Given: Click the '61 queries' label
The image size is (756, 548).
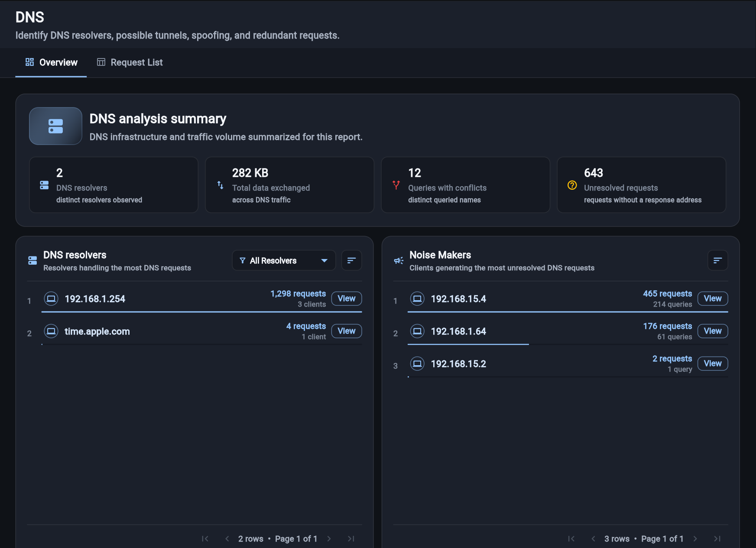Looking at the screenshot, I should (x=675, y=337).
